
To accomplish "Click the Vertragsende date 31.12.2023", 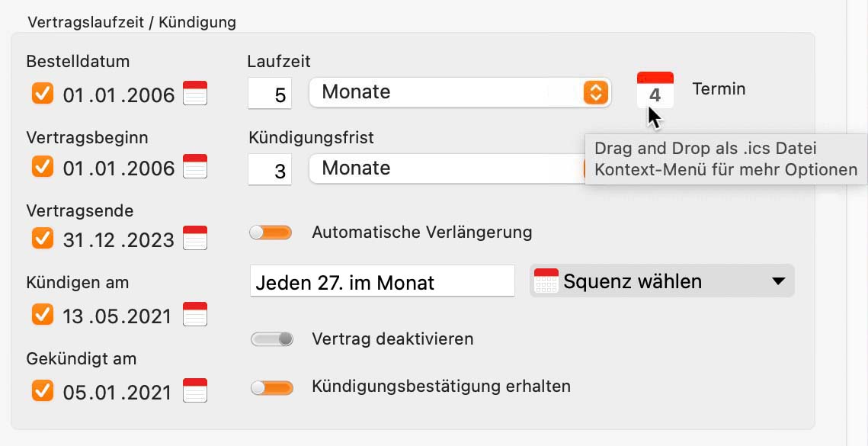I will tap(118, 240).
